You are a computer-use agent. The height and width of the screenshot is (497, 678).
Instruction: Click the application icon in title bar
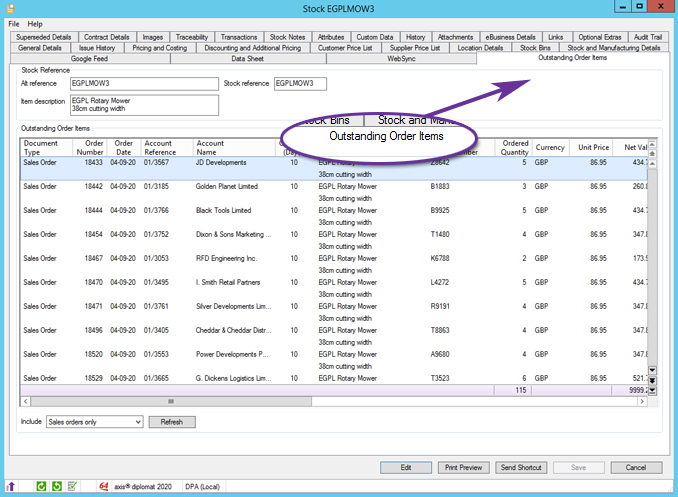[11, 8]
